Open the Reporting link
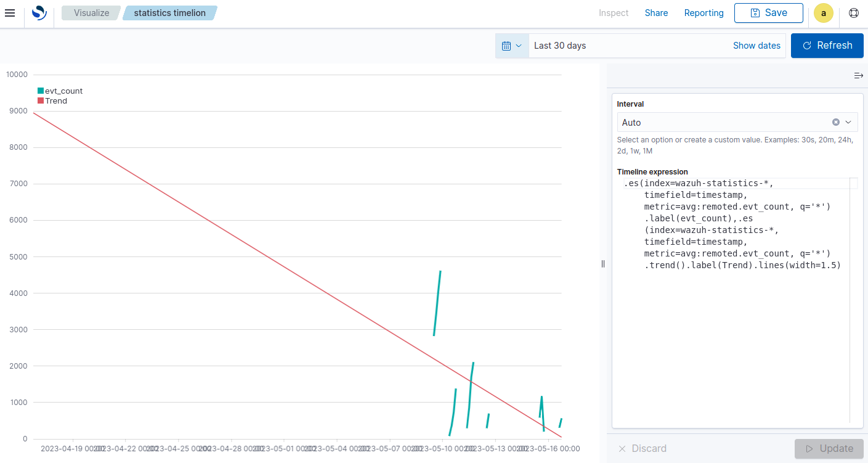The image size is (868, 463). coord(704,13)
